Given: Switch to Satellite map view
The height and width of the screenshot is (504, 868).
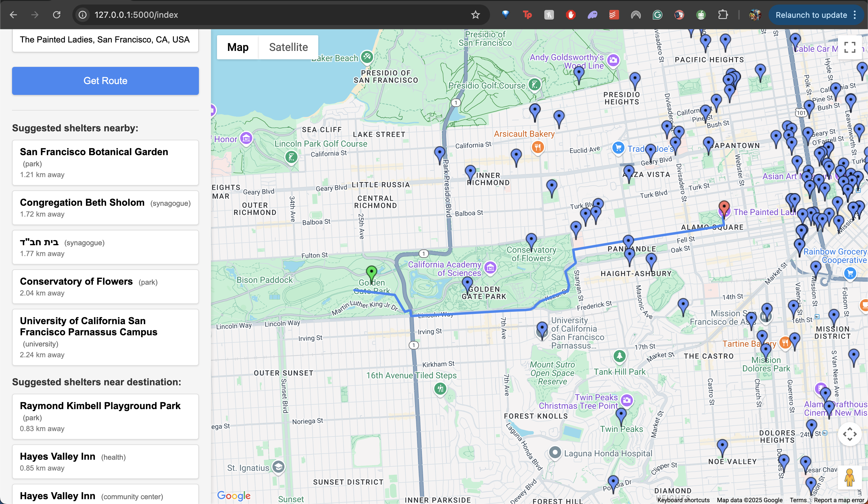Looking at the screenshot, I should pos(288,47).
